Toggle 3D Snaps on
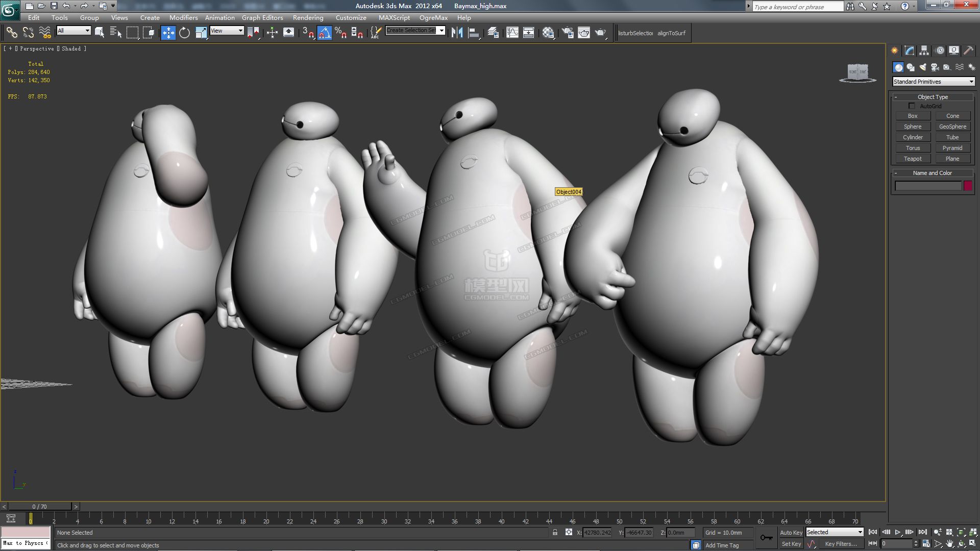 tap(308, 33)
